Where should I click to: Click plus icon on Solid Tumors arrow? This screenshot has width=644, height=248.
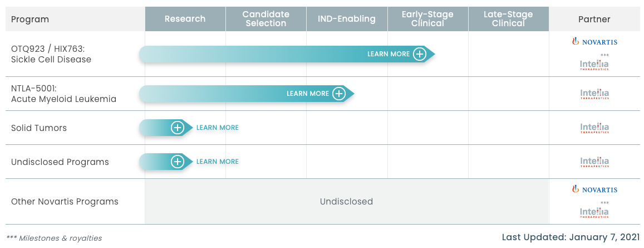click(177, 128)
